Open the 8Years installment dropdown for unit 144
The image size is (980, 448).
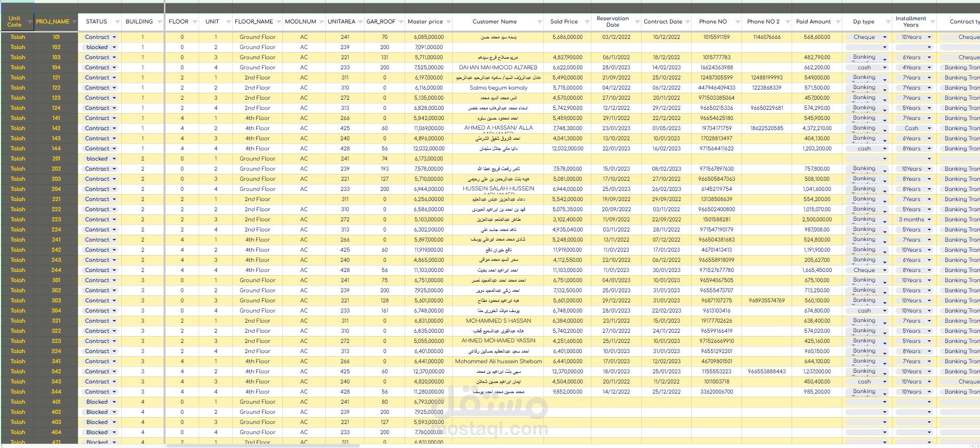929,149
